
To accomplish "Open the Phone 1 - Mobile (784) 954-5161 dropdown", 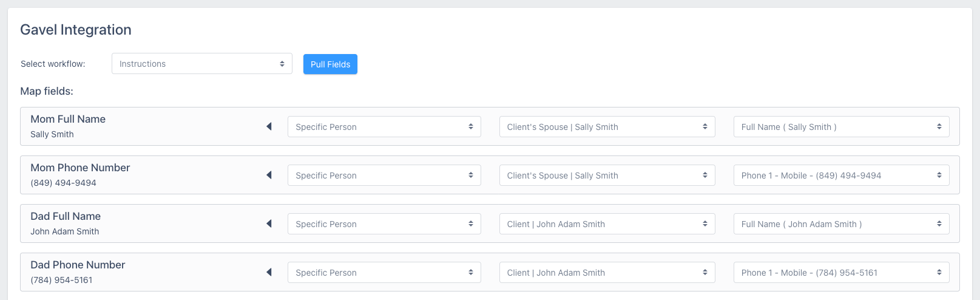I will pyautogui.click(x=841, y=273).
